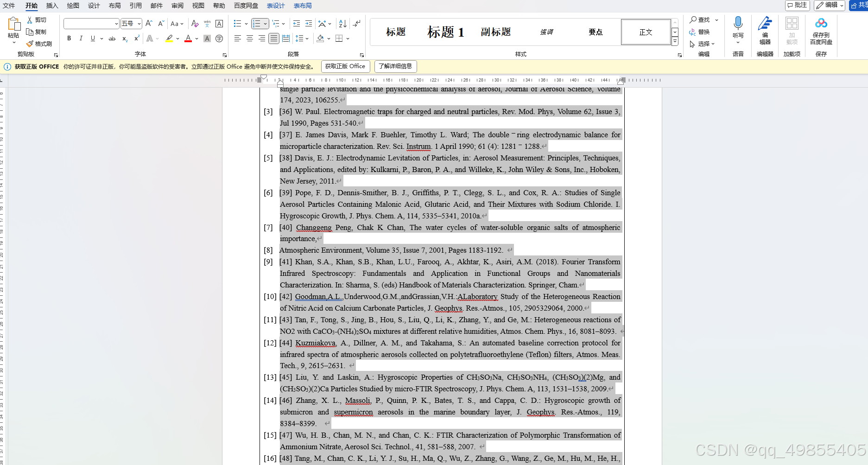
Task: Expand the bullet list dropdown arrow
Action: point(246,24)
